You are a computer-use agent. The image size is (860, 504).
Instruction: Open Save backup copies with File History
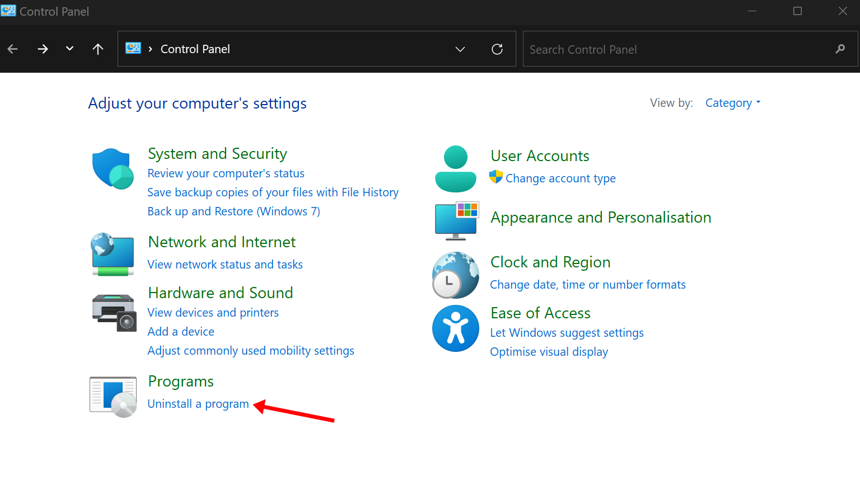point(273,192)
